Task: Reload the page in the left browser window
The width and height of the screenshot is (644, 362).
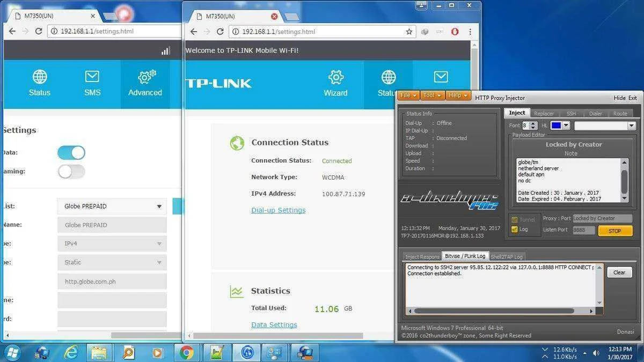Action: click(39, 31)
